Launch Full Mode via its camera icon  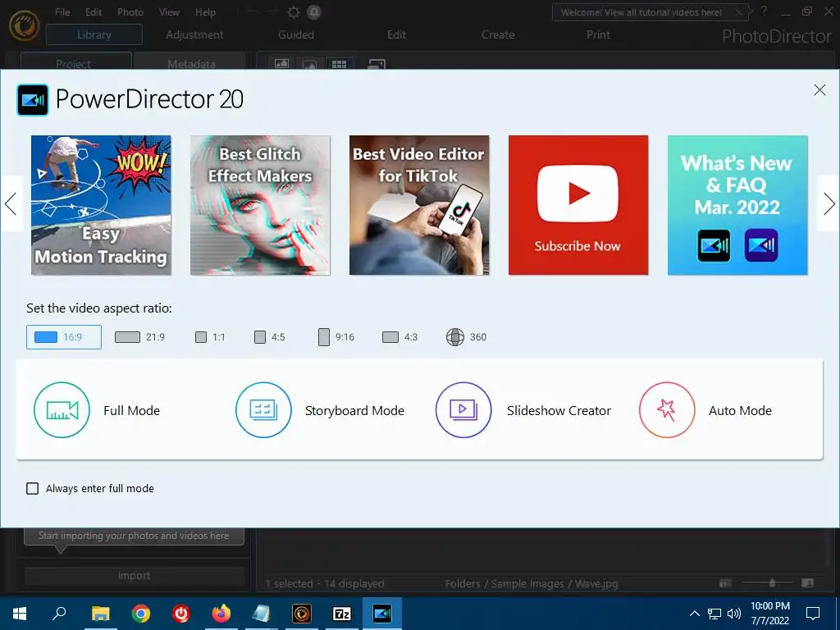(62, 410)
